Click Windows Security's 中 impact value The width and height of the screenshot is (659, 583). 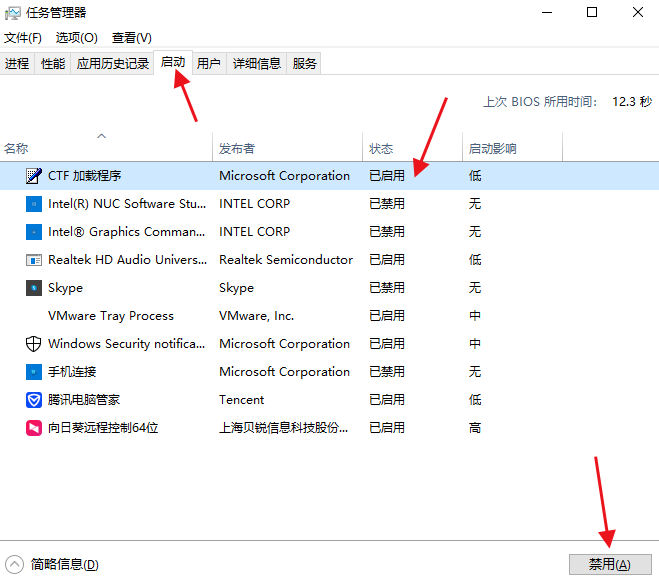[x=475, y=344]
